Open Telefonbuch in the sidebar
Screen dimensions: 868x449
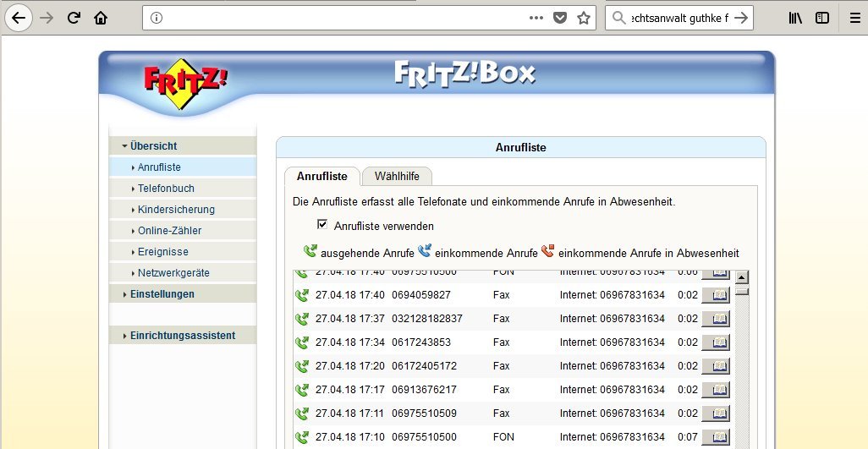[183, 188]
